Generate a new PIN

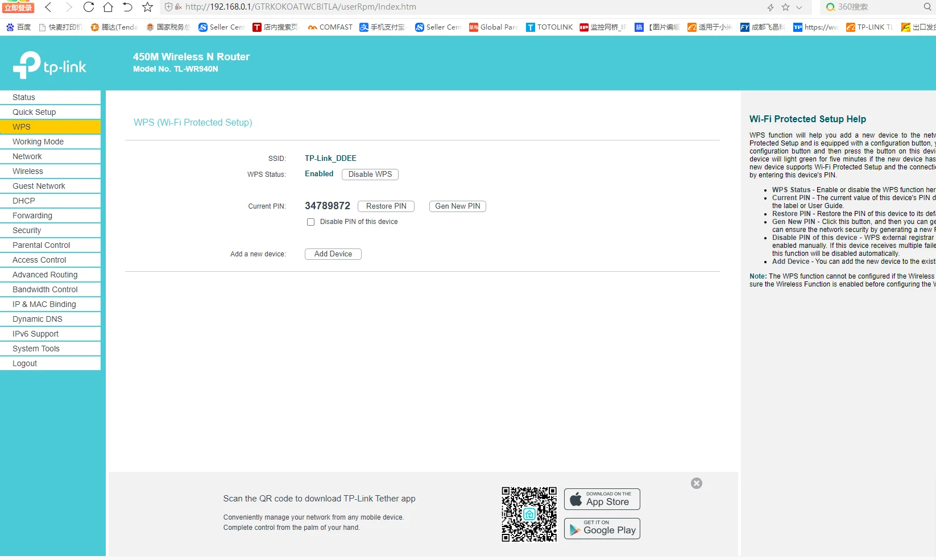tap(458, 206)
